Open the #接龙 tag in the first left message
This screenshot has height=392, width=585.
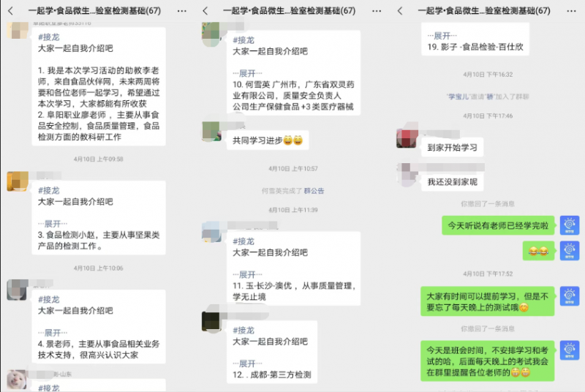coord(49,37)
